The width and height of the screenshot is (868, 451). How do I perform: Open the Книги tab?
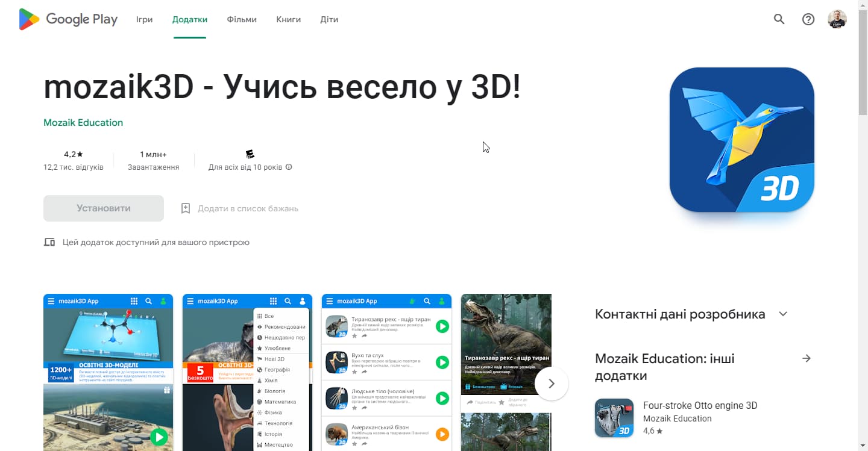(x=289, y=19)
